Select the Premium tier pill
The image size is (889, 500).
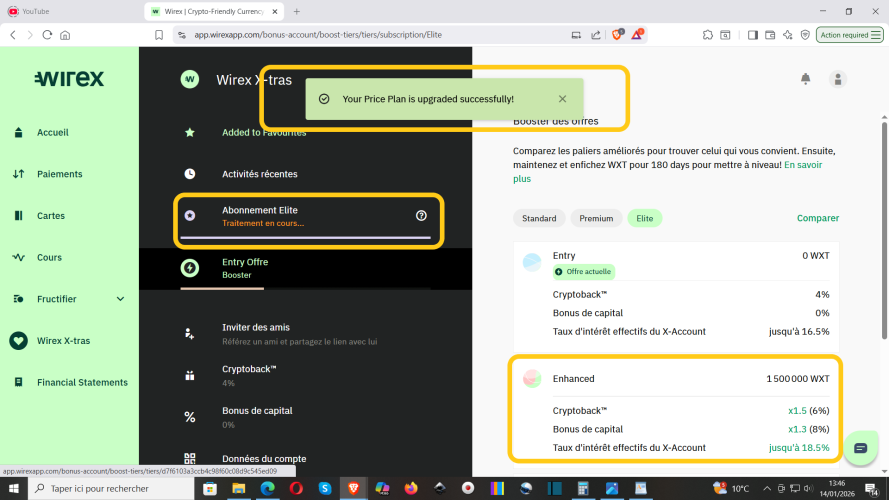tap(596, 218)
